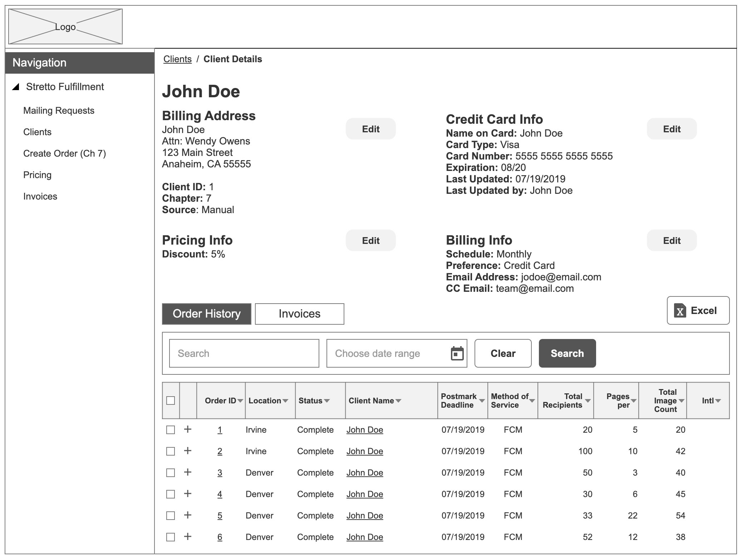Screen dimensions: 742x560
Task: Focus the Search text field
Action: (244, 353)
